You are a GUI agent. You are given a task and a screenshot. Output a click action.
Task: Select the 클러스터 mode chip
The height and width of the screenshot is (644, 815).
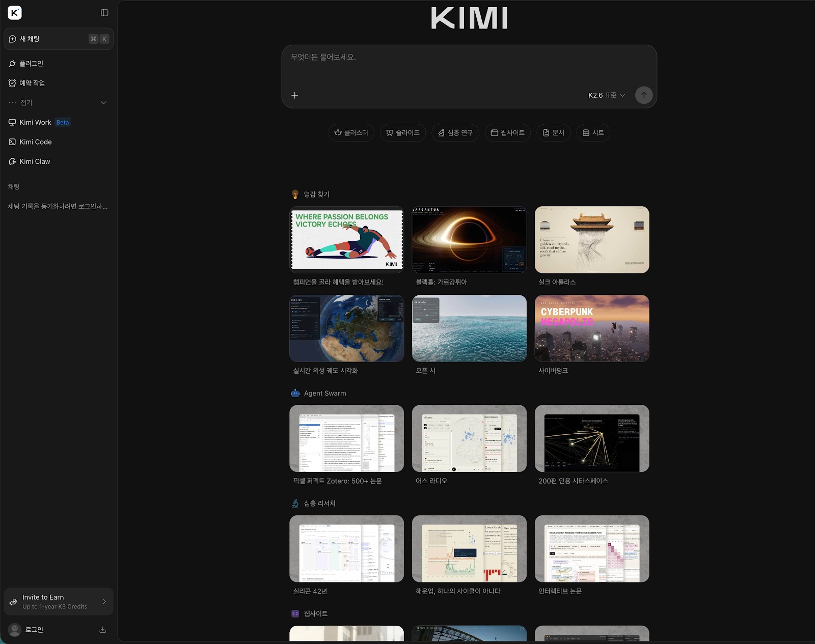pos(351,133)
